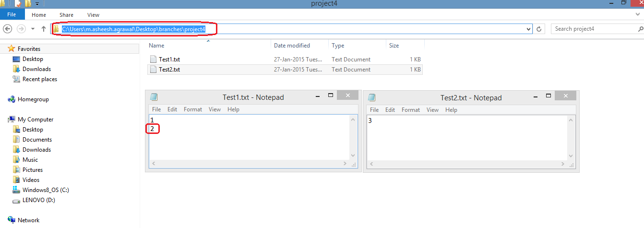Click the Test1.txt Notepad scroll down arrow
Screen dimensions: 644x228
(x=353, y=156)
